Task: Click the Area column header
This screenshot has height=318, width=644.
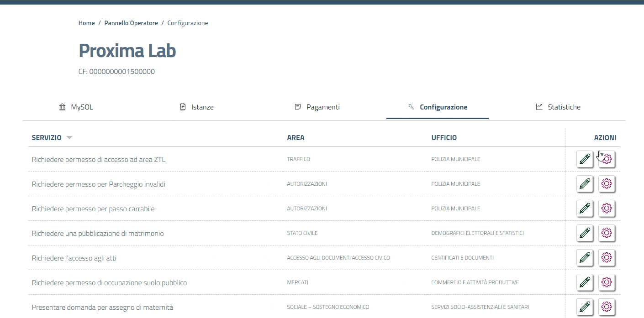Action: [296, 138]
